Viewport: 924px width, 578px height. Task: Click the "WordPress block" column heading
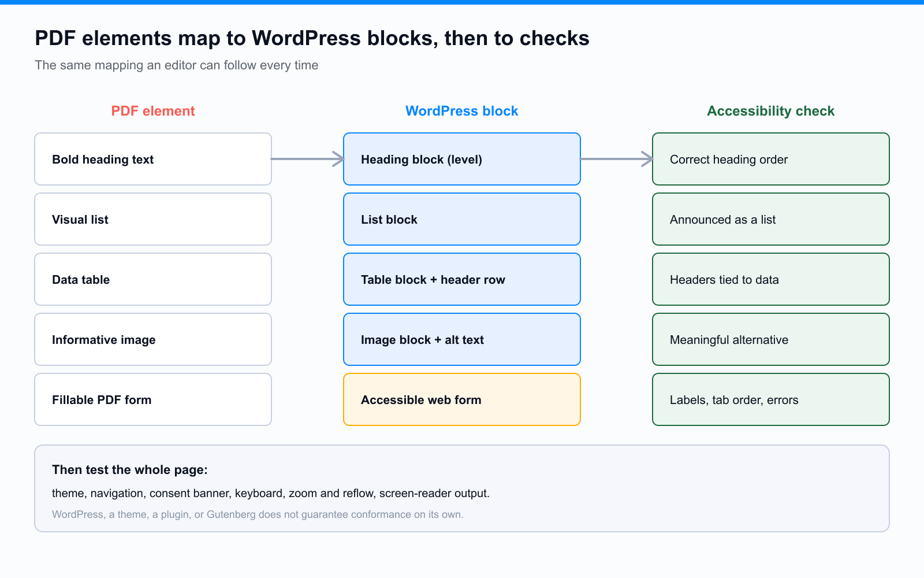(x=462, y=111)
